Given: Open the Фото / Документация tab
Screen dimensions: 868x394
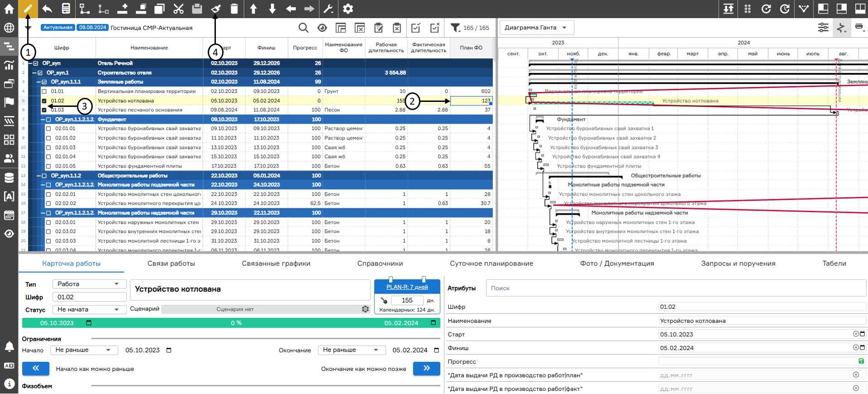Looking at the screenshot, I should (617, 264).
